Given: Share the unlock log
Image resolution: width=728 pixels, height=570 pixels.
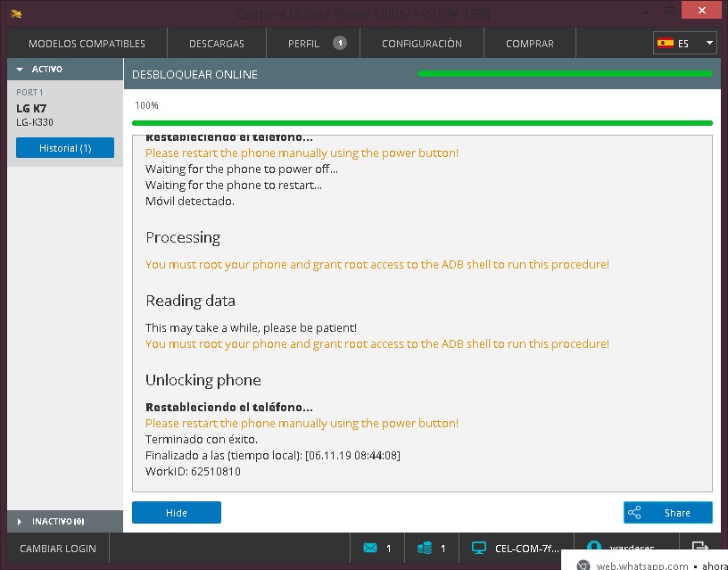Looking at the screenshot, I should pos(667,512).
